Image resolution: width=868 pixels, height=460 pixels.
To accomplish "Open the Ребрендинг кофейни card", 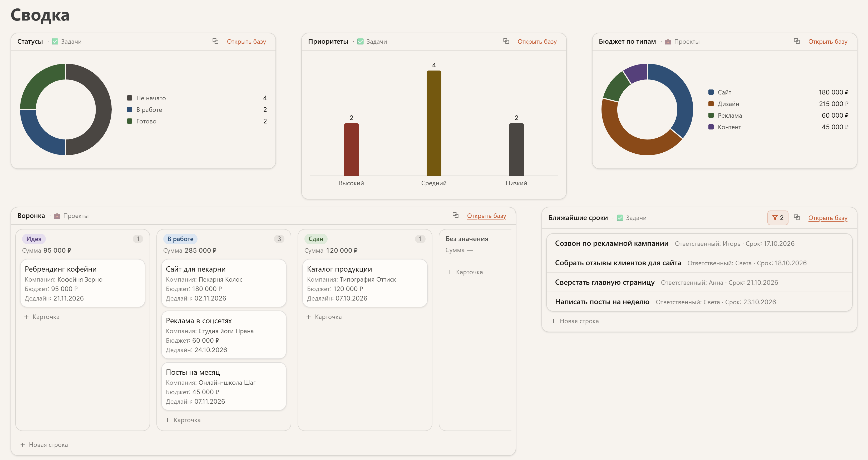I will click(82, 283).
